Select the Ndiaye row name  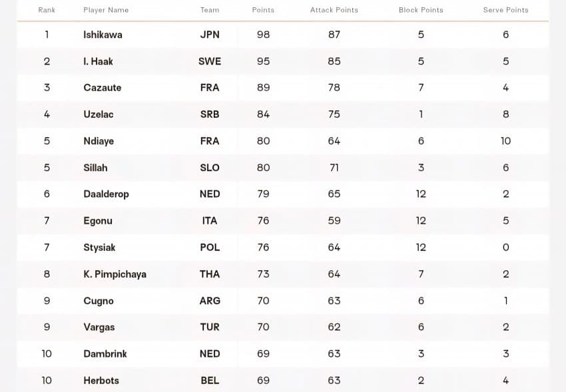pyautogui.click(x=99, y=141)
